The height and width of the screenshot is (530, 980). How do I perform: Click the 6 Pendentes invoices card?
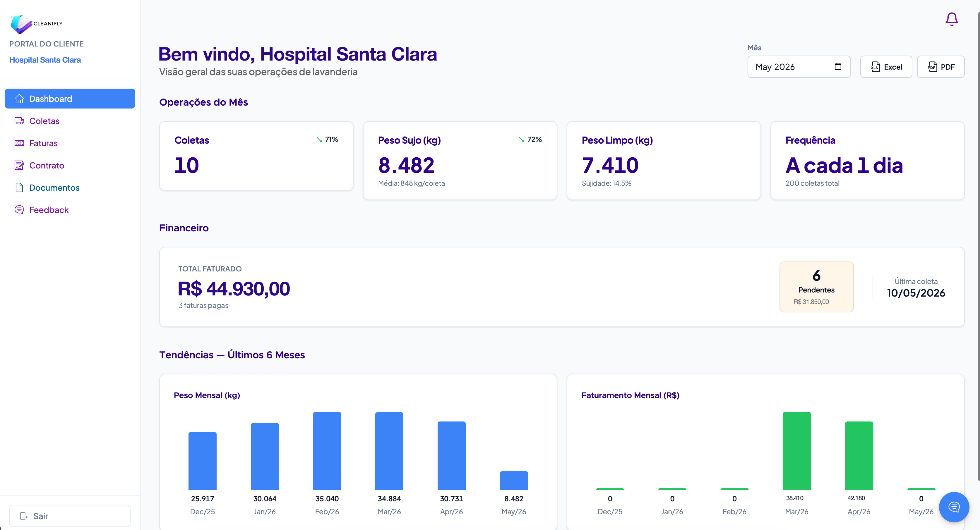click(x=816, y=287)
